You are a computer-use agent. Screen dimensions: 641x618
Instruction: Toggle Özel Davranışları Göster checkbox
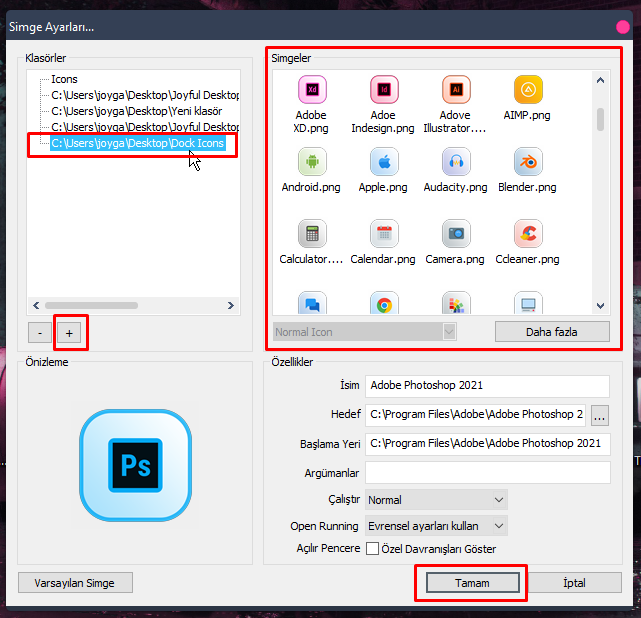pos(372,549)
